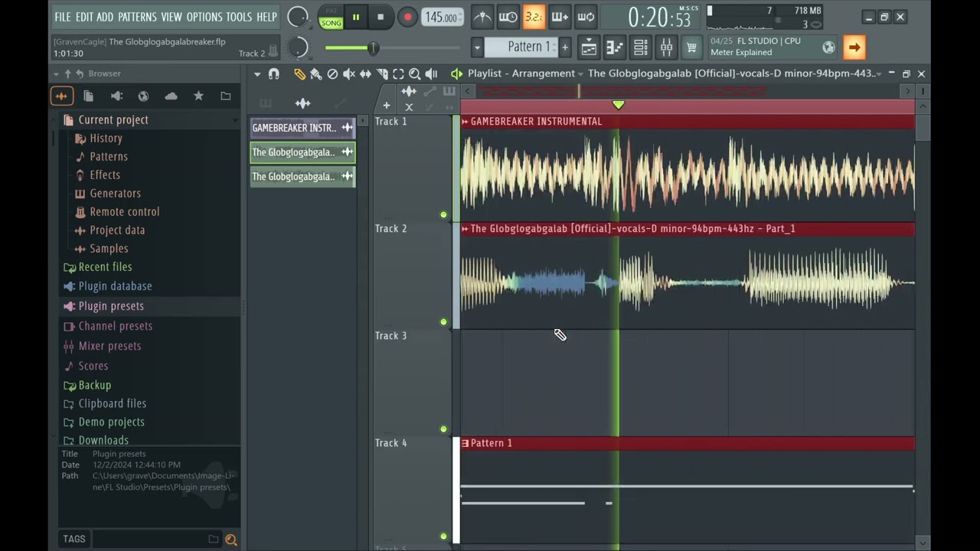980x551 pixels.
Task: Select the browser files tab icon
Action: click(89, 96)
